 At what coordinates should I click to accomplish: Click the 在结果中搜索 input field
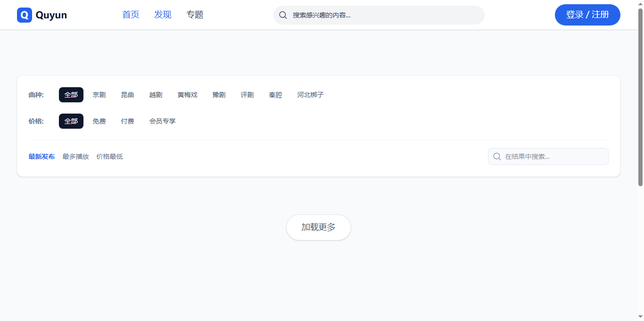pyautogui.click(x=554, y=156)
